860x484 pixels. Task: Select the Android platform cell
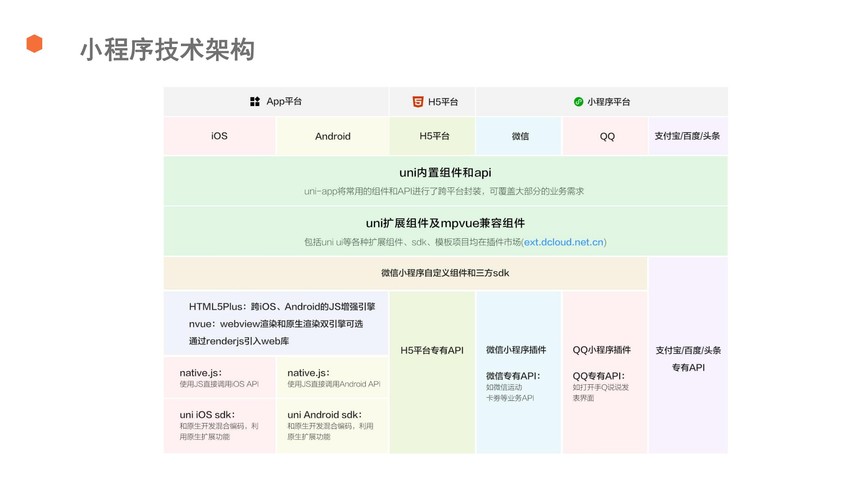pyautogui.click(x=332, y=136)
